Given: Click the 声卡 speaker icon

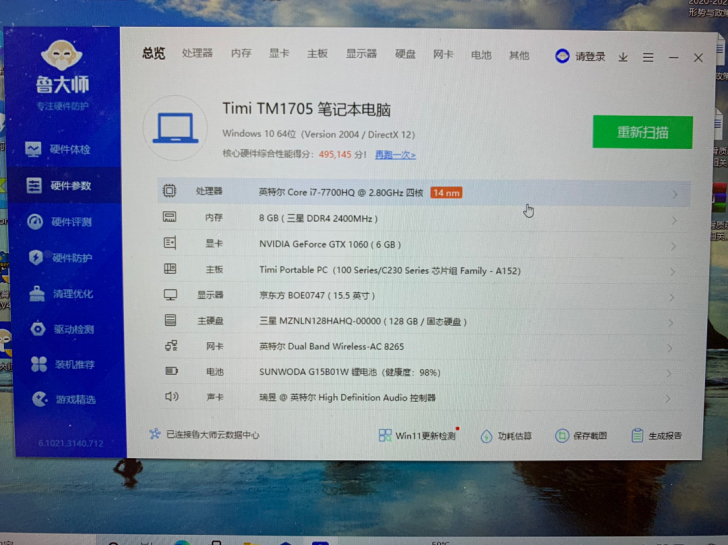Looking at the screenshot, I should tap(172, 396).
